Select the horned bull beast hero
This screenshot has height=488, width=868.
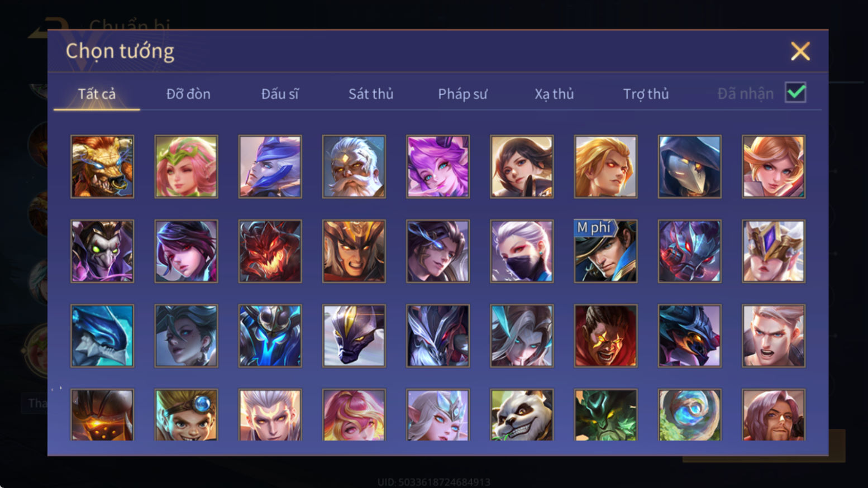pos(102,166)
